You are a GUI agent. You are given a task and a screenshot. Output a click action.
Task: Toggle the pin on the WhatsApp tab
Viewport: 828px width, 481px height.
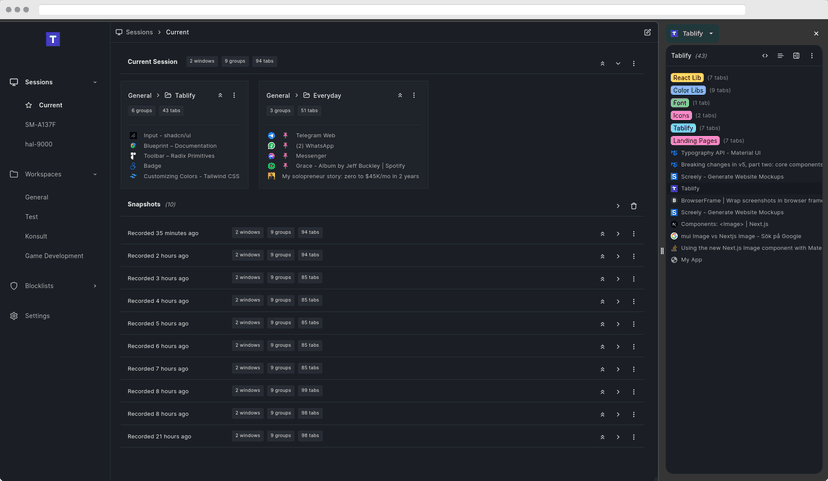285,146
